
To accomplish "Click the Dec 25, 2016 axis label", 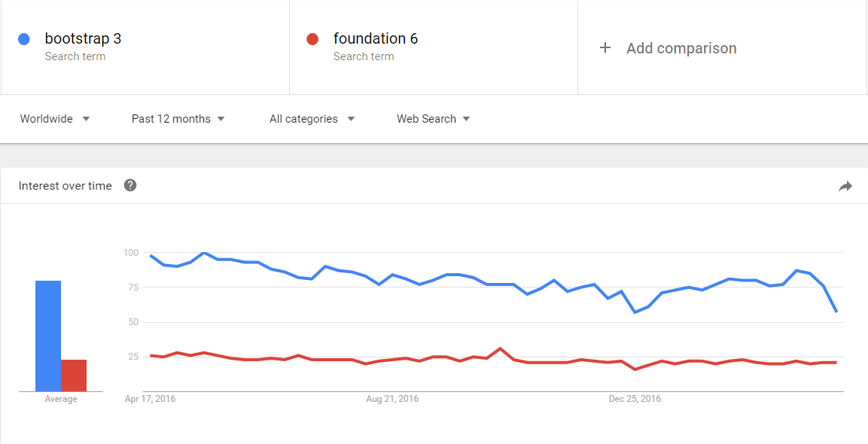I will pyautogui.click(x=635, y=399).
